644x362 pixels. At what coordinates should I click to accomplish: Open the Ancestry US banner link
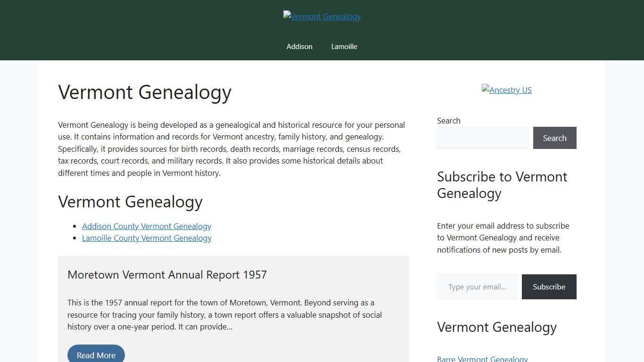[x=506, y=90]
